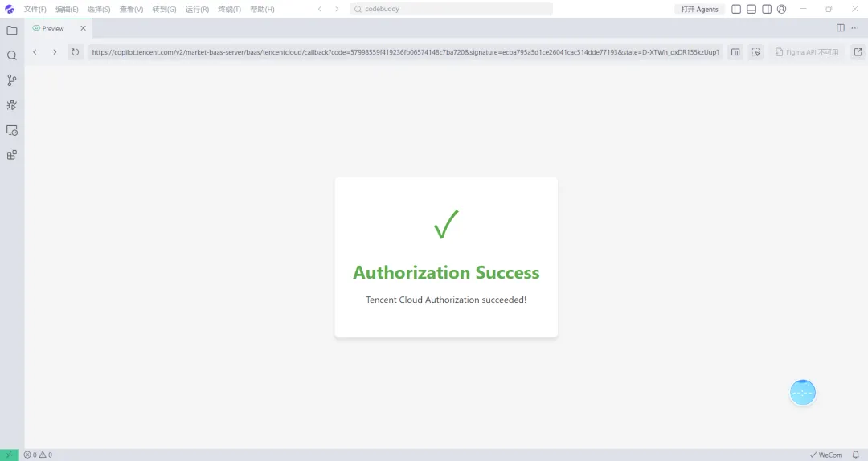Click the CodeBuddy logo icon
The width and height of the screenshot is (868, 461).
pyautogui.click(x=10, y=9)
